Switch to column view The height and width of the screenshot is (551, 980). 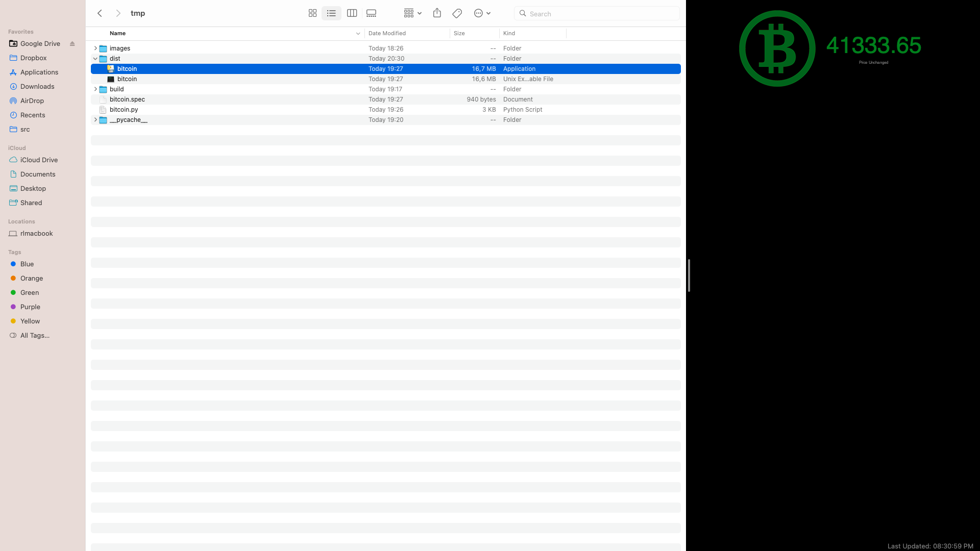pyautogui.click(x=352, y=13)
